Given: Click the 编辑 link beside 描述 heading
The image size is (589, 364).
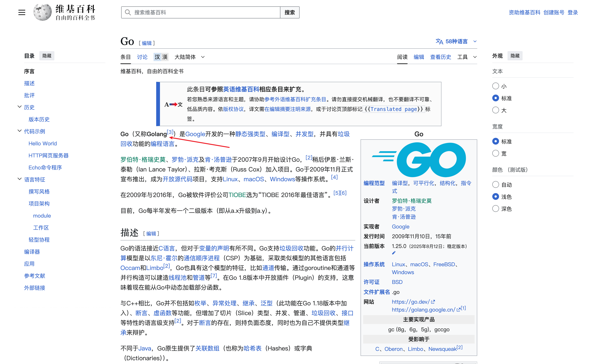Looking at the screenshot, I should pos(151,234).
